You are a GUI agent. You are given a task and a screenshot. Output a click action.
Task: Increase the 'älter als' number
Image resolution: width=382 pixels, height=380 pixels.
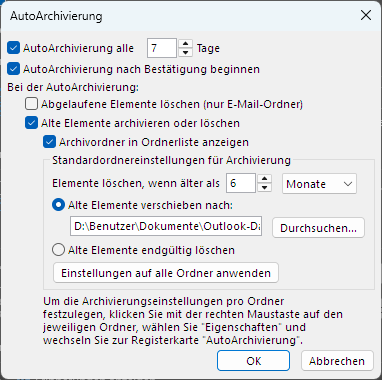point(265,178)
